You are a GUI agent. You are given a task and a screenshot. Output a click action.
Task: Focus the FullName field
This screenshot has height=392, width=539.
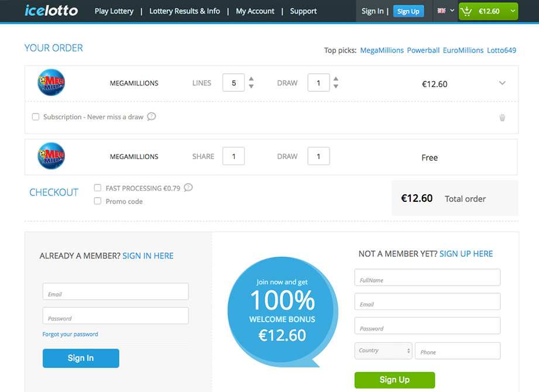pos(427,277)
